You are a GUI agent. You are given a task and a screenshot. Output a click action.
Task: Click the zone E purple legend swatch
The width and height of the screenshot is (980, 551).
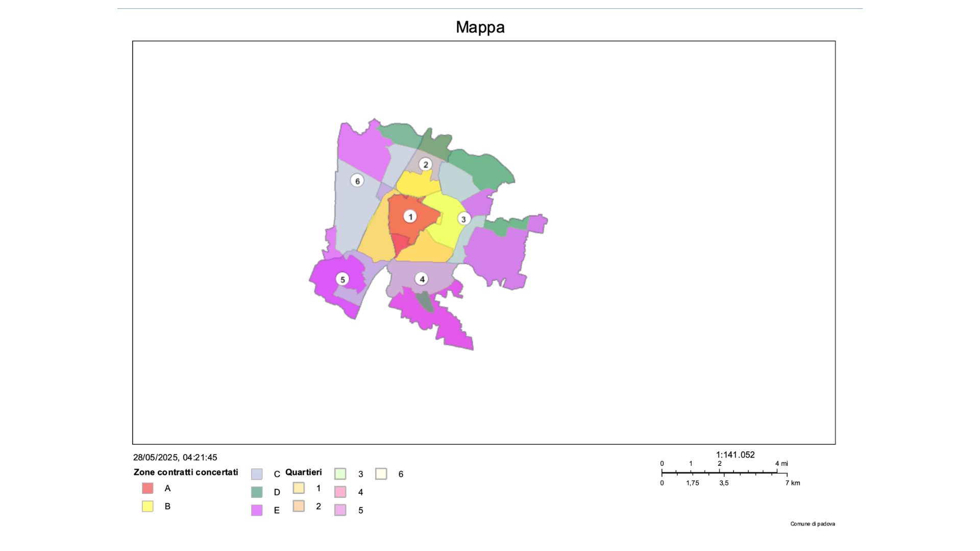coord(257,510)
